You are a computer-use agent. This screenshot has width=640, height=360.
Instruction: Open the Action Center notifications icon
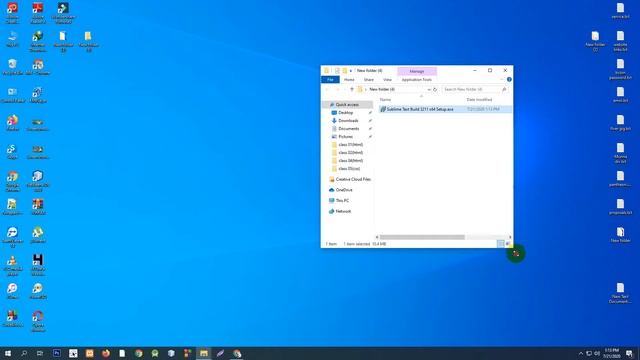coord(629,353)
